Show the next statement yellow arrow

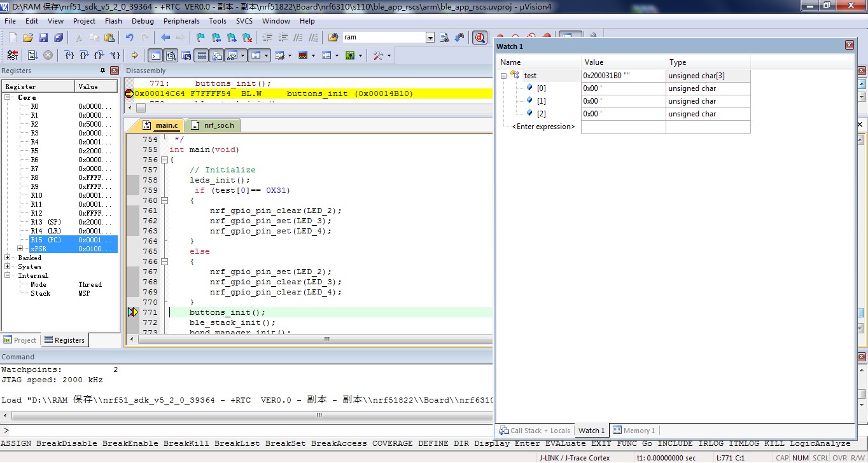pyautogui.click(x=135, y=55)
